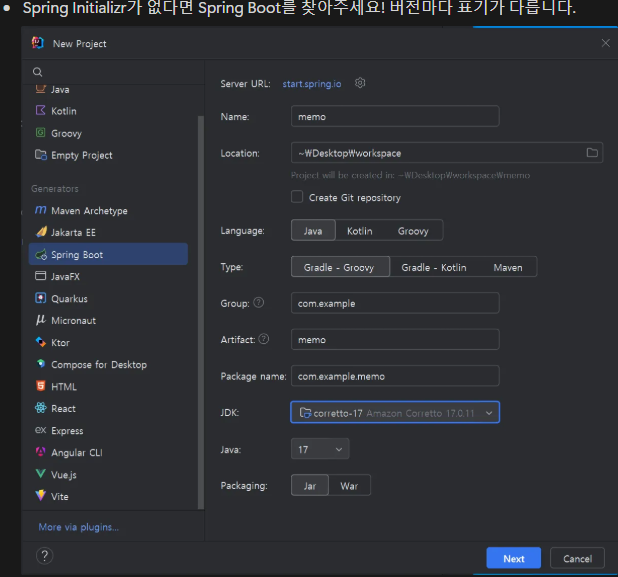Click the Next button
The height and width of the screenshot is (577, 618).
pos(514,558)
